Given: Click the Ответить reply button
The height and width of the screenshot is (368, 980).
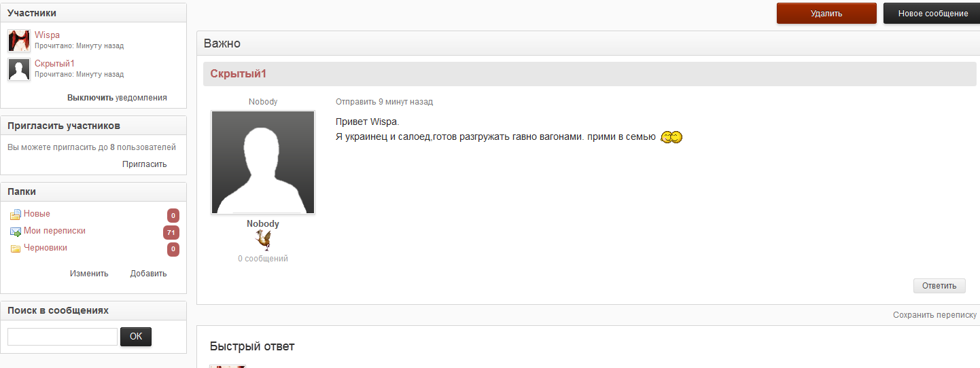Looking at the screenshot, I should click(939, 286).
